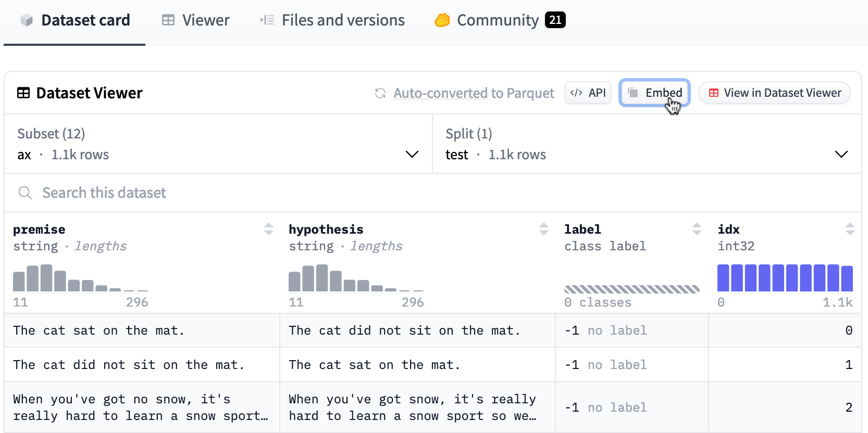Click the search magnifier icon
Viewport: 868px width, 433px height.
pyautogui.click(x=25, y=193)
